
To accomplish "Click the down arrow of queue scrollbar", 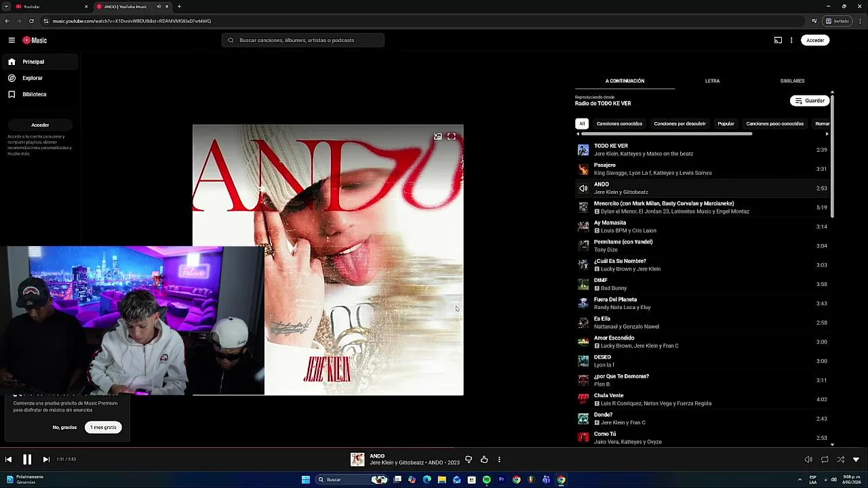I will point(832,445).
